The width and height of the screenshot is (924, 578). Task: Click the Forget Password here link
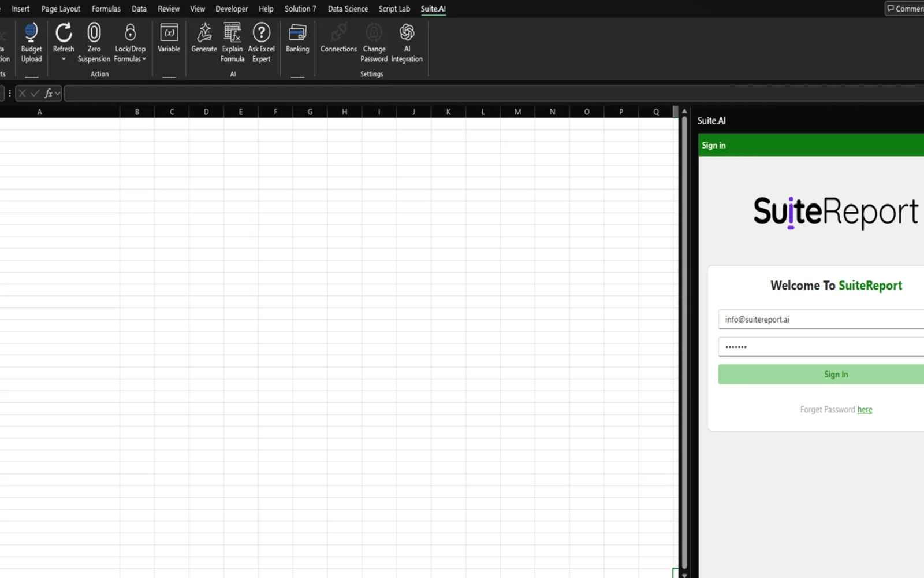(865, 409)
